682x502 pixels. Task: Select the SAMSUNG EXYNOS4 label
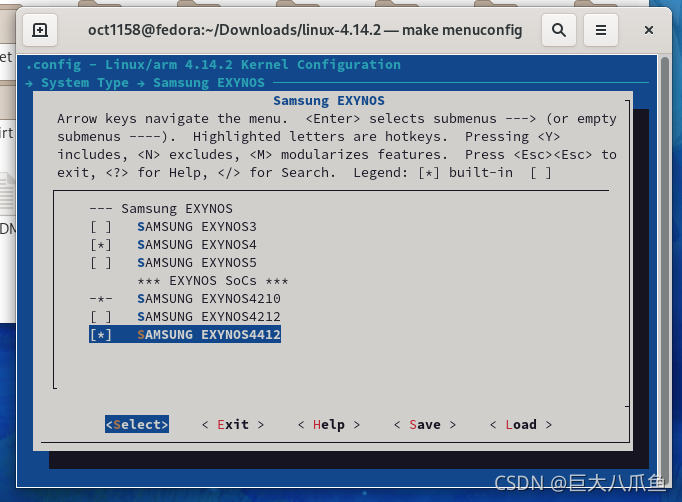197,245
